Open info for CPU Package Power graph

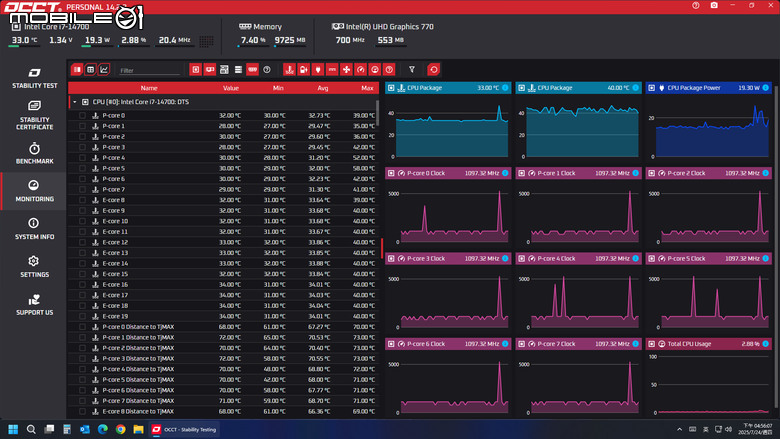coord(766,88)
